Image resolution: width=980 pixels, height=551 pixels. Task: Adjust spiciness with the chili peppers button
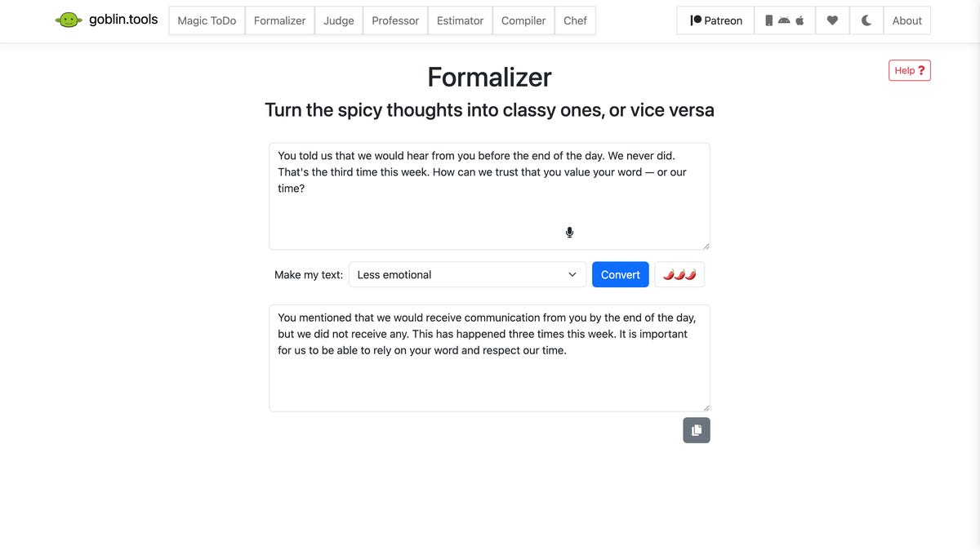679,274
